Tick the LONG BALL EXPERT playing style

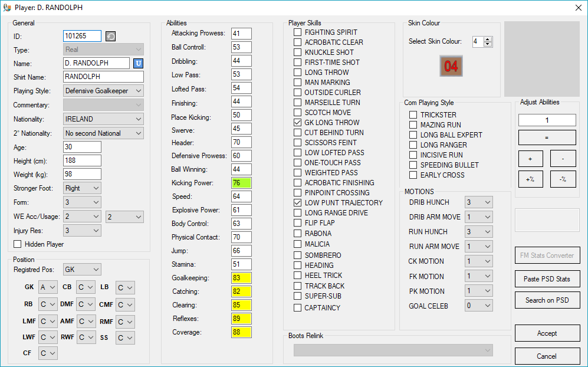point(413,135)
